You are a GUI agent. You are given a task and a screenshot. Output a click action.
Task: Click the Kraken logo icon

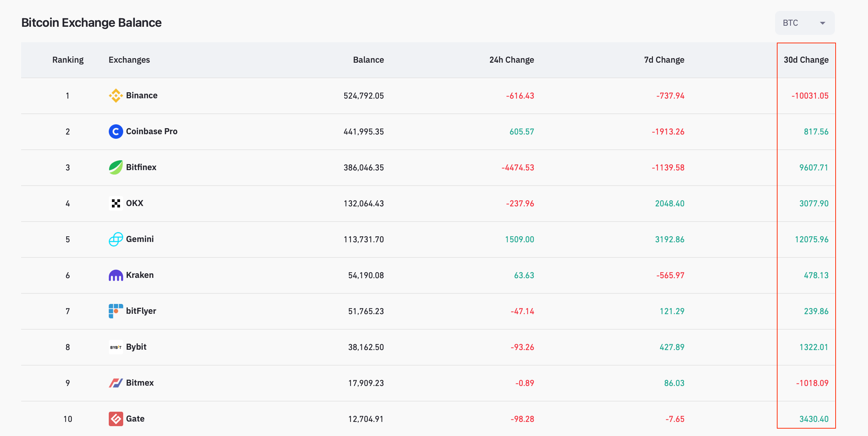(x=115, y=275)
